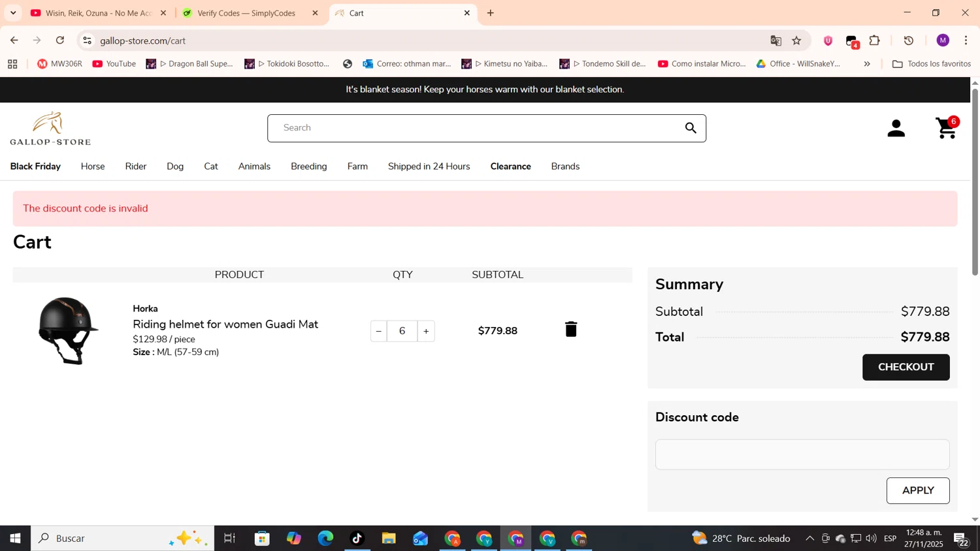This screenshot has height=551, width=980.
Task: Open MW306R bookmark
Action: [59, 64]
